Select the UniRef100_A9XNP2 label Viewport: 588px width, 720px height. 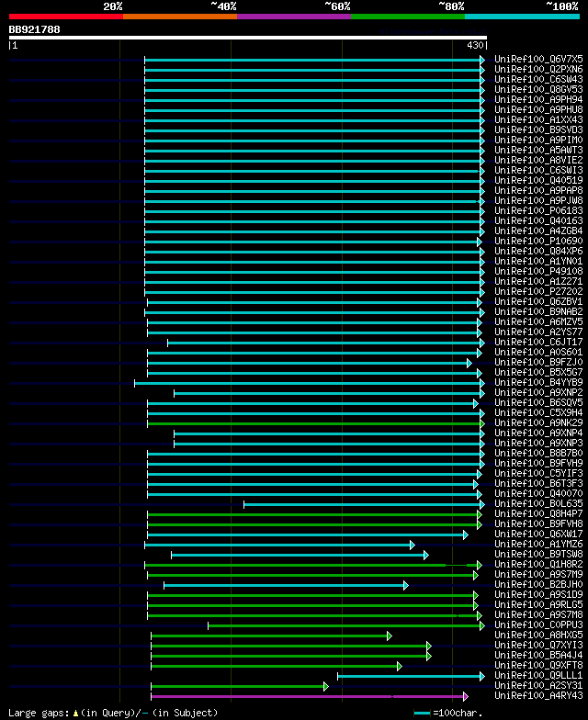click(538, 393)
